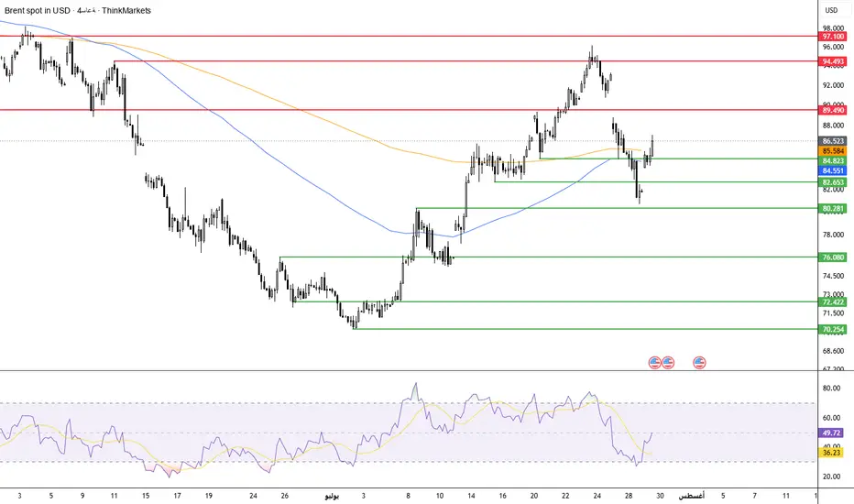The width and height of the screenshot is (854, 504).
Task: Click date 14 on the time axis
Action: point(471,496)
